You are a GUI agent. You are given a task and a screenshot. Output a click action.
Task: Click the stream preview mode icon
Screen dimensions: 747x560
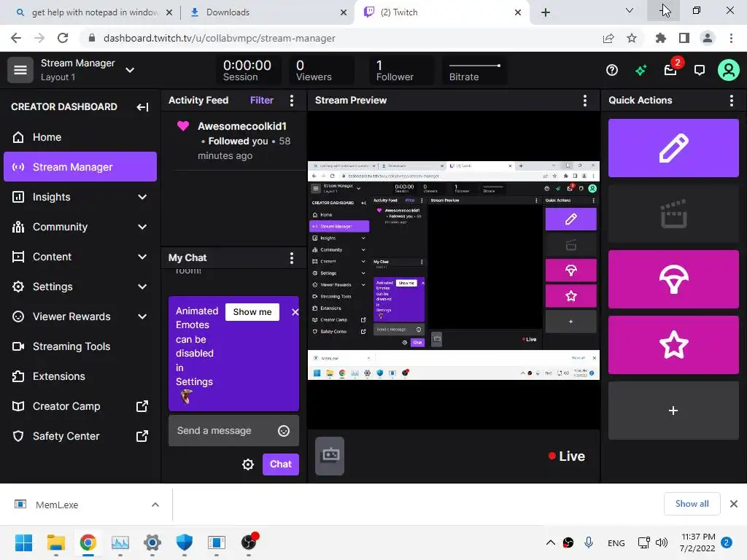[x=330, y=456]
